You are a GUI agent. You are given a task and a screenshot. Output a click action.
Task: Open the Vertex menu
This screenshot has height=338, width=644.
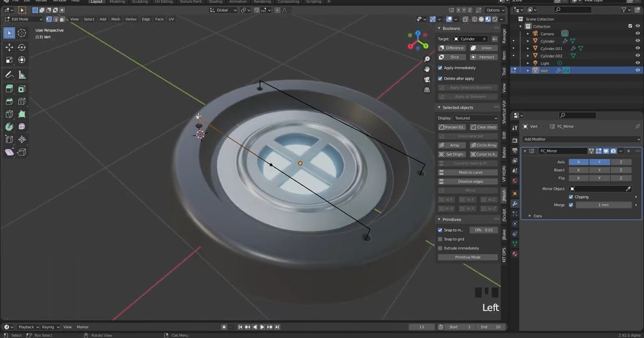[131, 19]
